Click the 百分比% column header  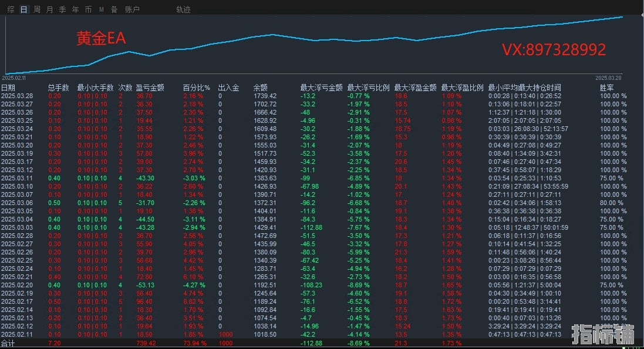pos(196,88)
